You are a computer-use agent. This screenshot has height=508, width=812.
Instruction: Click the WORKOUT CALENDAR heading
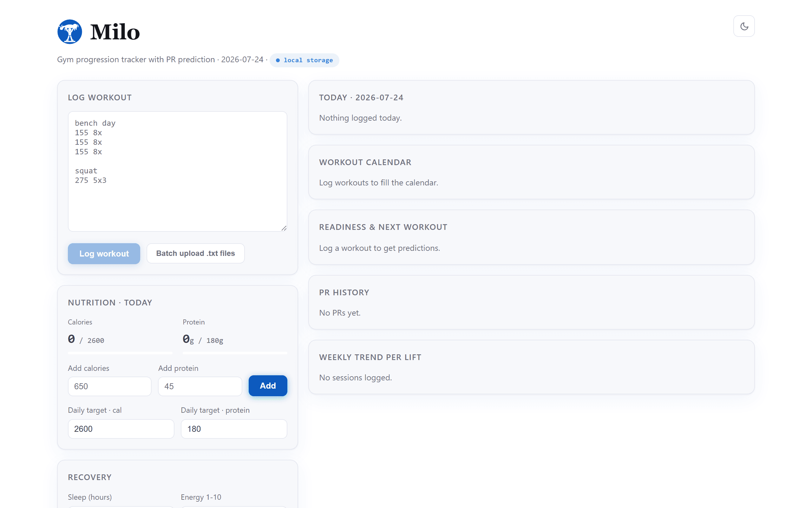coord(365,162)
